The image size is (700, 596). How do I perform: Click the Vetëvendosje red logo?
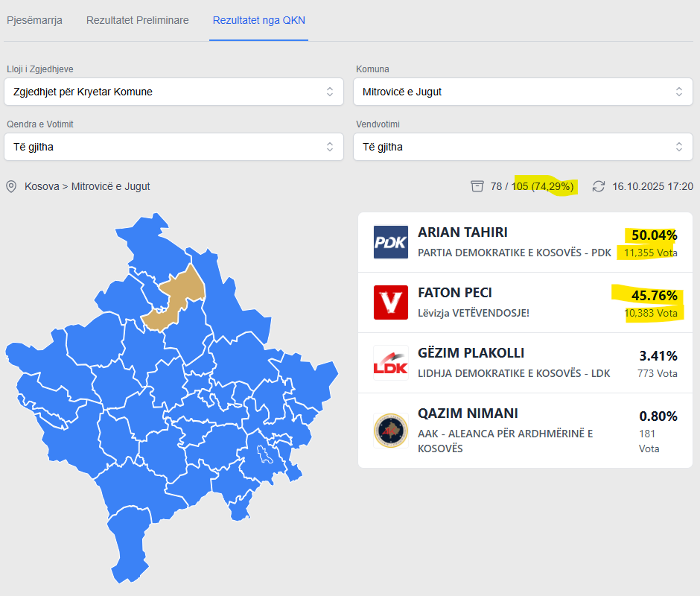pos(391,302)
